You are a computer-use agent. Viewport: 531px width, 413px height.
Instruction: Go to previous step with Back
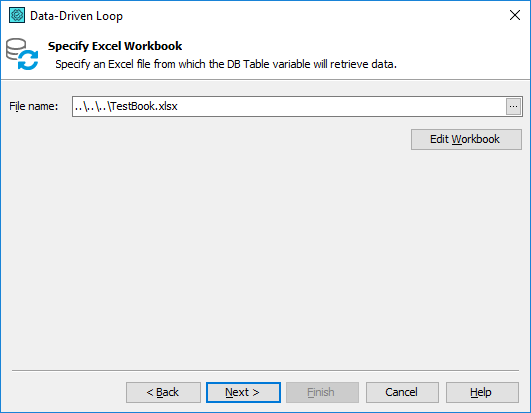click(x=163, y=392)
